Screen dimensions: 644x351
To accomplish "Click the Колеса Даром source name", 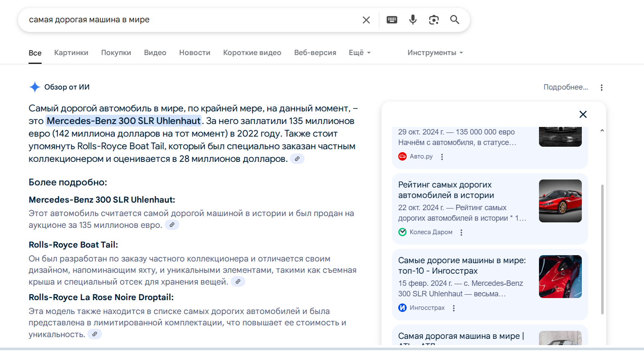I will [x=431, y=232].
